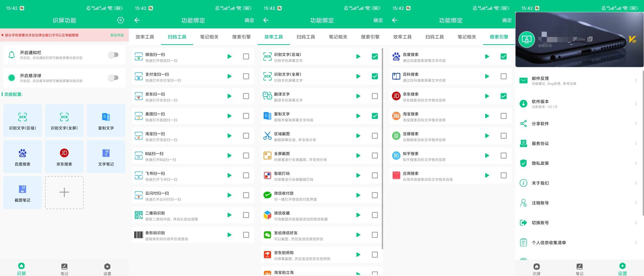Screen dimensions: 644x276
Task: Turn on the 开启悬浮球 switch
Action: tap(113, 78)
